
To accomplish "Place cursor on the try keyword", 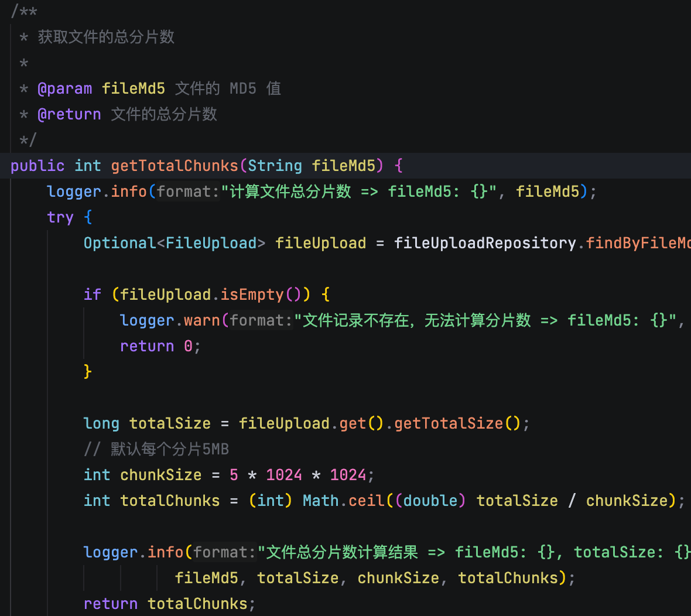I will [60, 217].
